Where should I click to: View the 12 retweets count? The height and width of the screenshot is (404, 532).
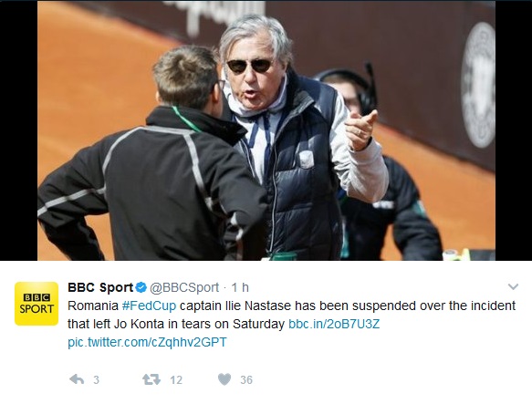point(176,380)
